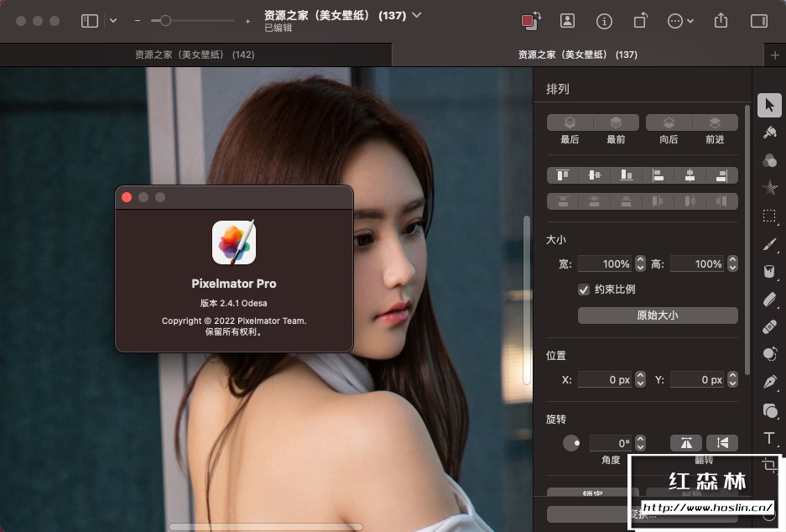This screenshot has width=786, height=532.
Task: Choose the Repair bandage tool
Action: (769, 326)
